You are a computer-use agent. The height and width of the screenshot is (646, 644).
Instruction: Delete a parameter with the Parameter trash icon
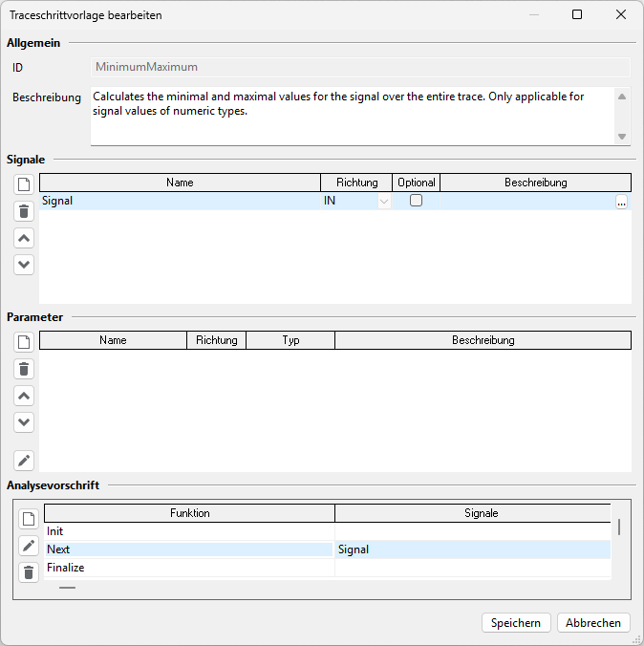click(24, 369)
